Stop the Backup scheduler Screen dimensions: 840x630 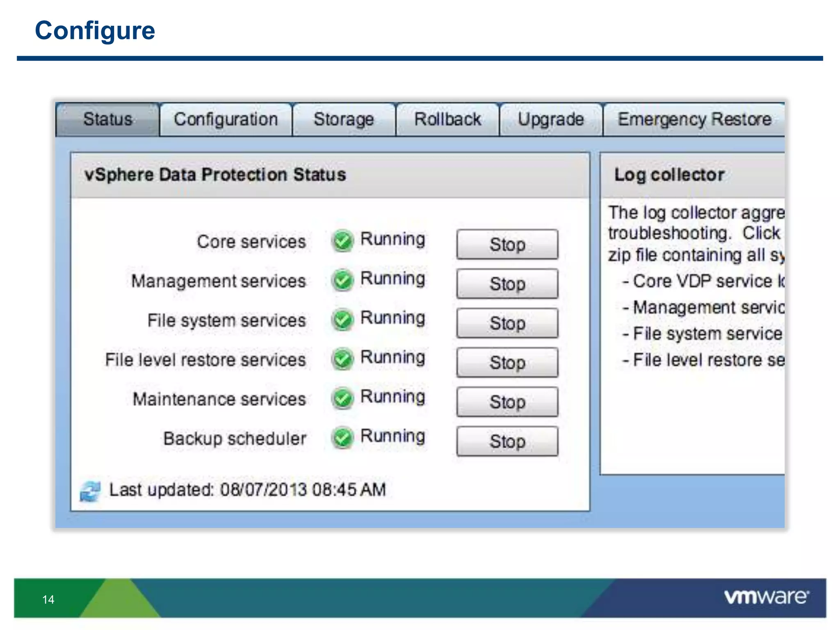click(x=507, y=441)
